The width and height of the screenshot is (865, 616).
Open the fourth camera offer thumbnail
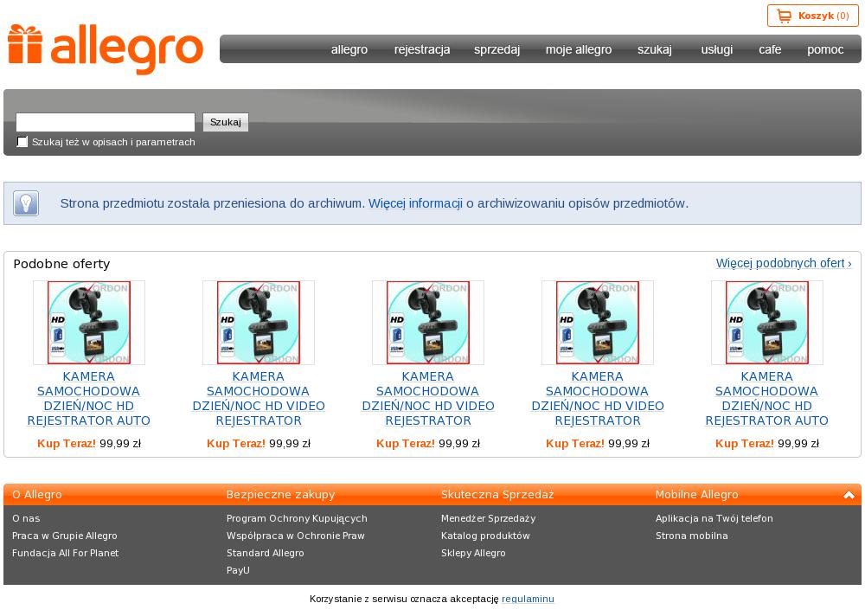(598, 323)
